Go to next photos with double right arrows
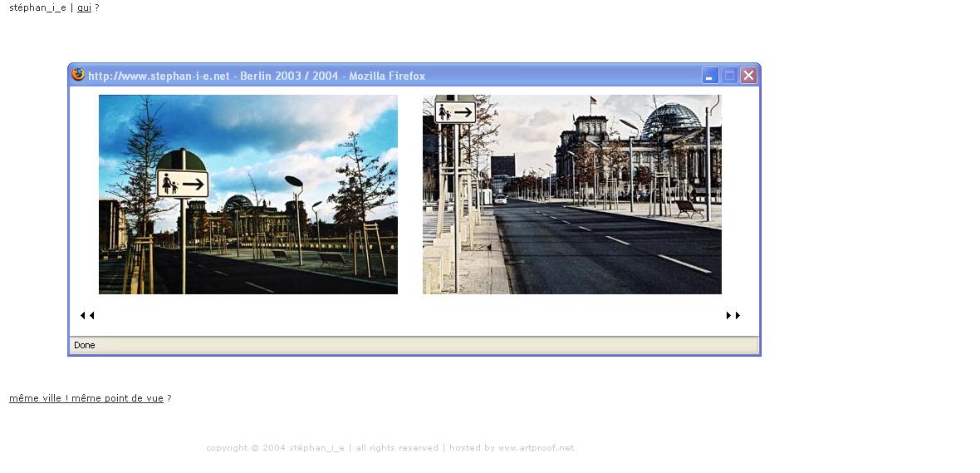 pyautogui.click(x=733, y=315)
